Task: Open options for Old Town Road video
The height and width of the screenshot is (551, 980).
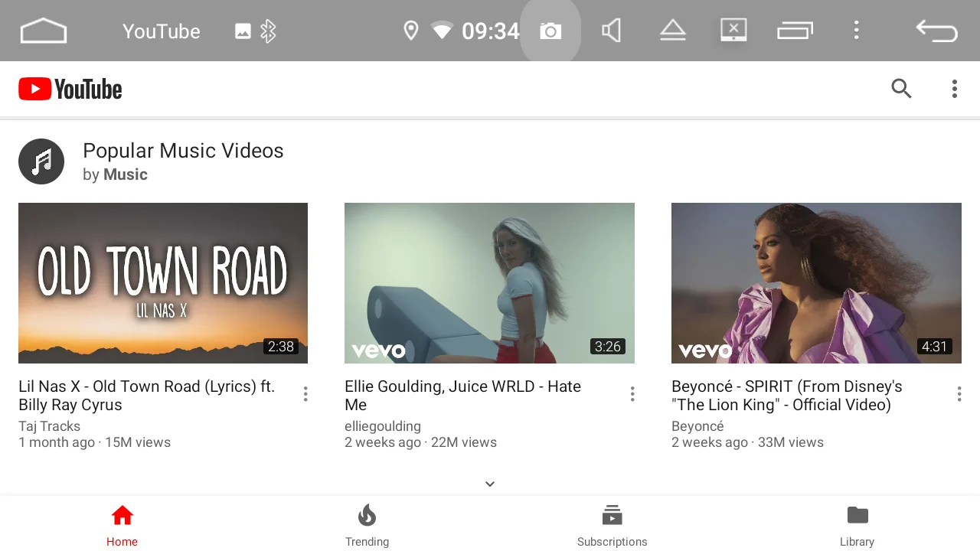Action: click(305, 394)
